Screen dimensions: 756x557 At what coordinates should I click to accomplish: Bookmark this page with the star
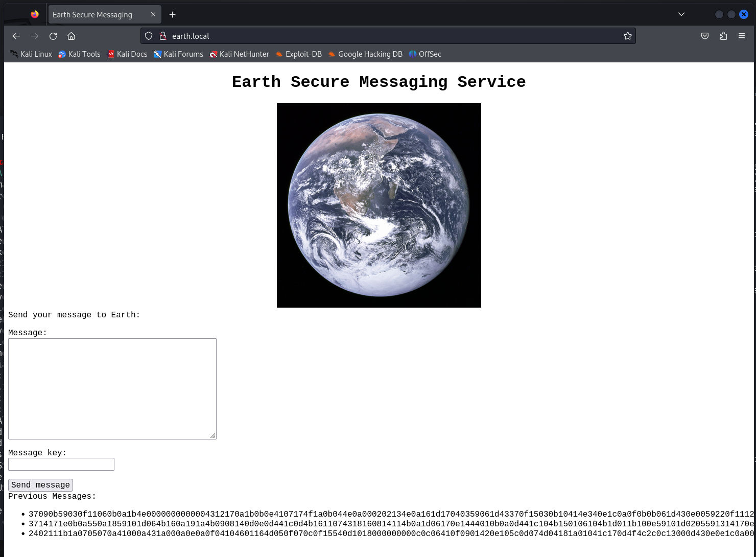click(x=628, y=36)
